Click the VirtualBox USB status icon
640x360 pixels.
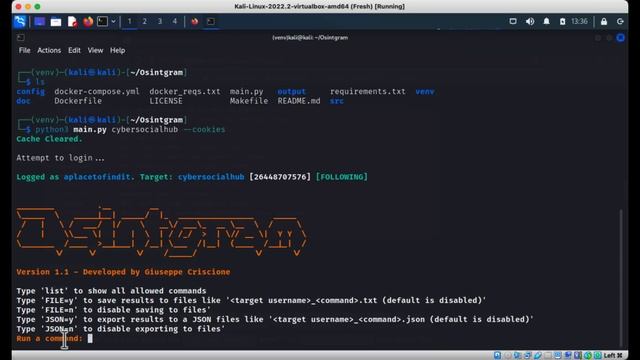tap(538, 356)
